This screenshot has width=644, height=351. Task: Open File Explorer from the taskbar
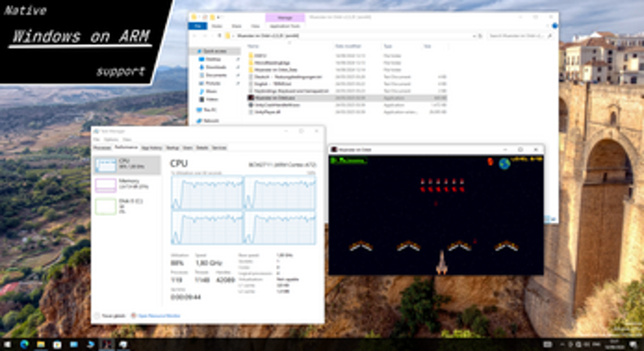tap(41, 344)
